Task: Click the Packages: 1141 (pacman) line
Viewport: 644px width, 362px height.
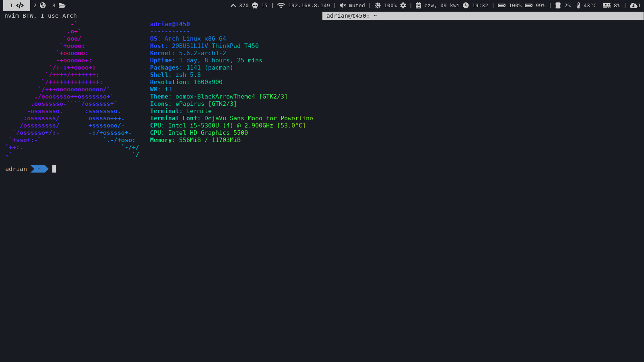Action: pyautogui.click(x=192, y=68)
